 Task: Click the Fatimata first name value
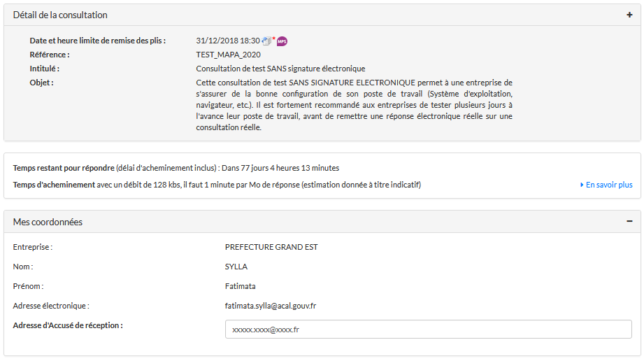coord(241,286)
